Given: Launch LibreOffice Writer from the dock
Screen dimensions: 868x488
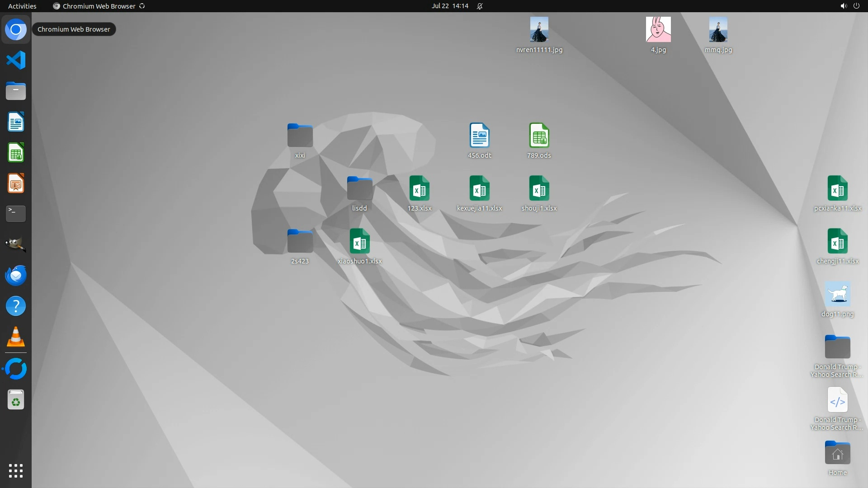Looking at the screenshot, I should click(x=16, y=122).
